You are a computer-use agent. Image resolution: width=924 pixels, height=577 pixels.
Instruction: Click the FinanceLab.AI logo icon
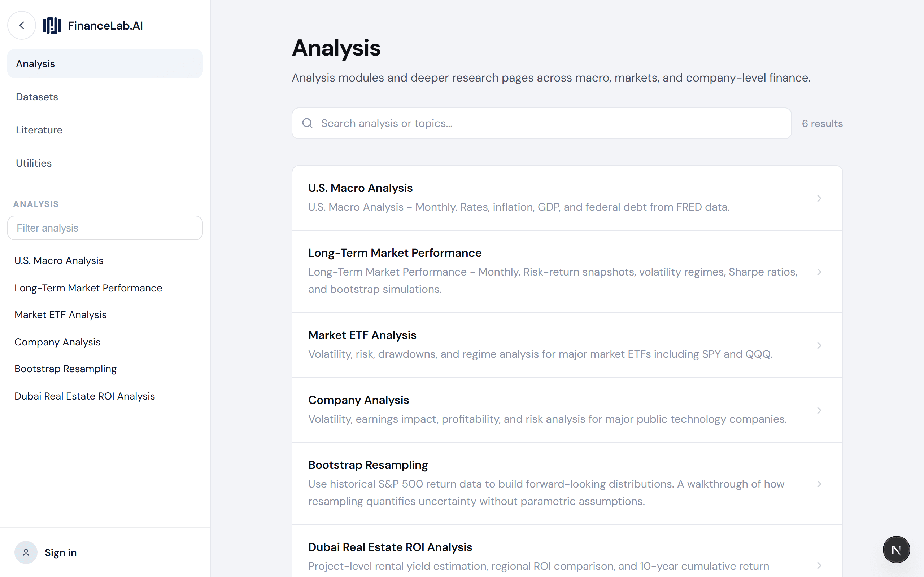52,25
